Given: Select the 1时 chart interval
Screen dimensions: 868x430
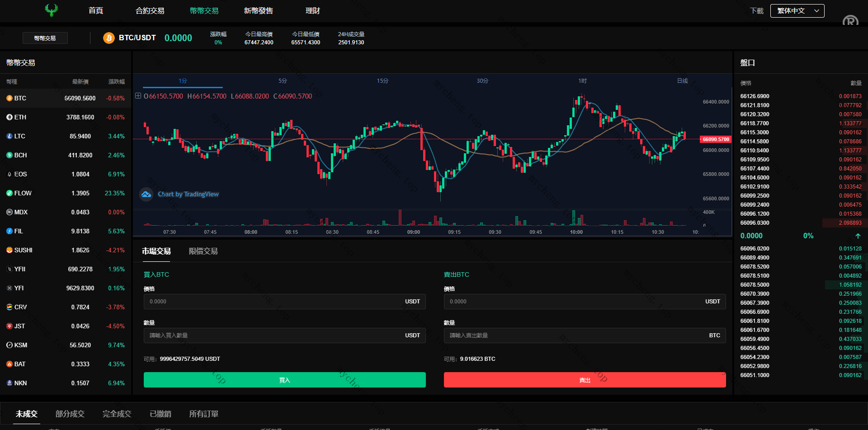Looking at the screenshot, I should tap(582, 81).
